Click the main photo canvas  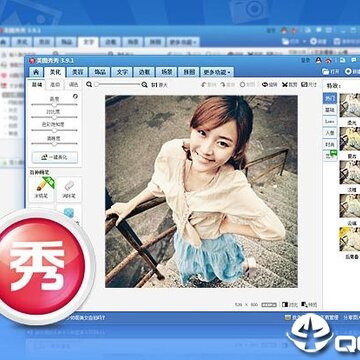coord(201,191)
